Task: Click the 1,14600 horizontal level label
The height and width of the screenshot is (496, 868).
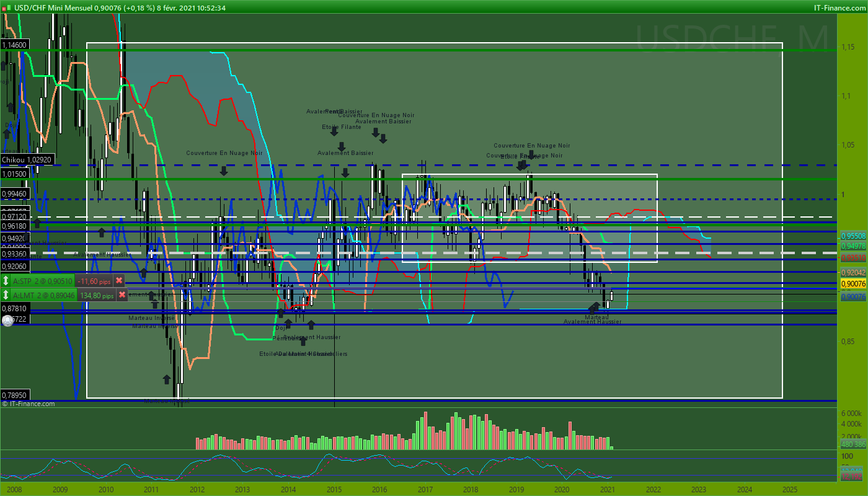Action: (x=15, y=45)
